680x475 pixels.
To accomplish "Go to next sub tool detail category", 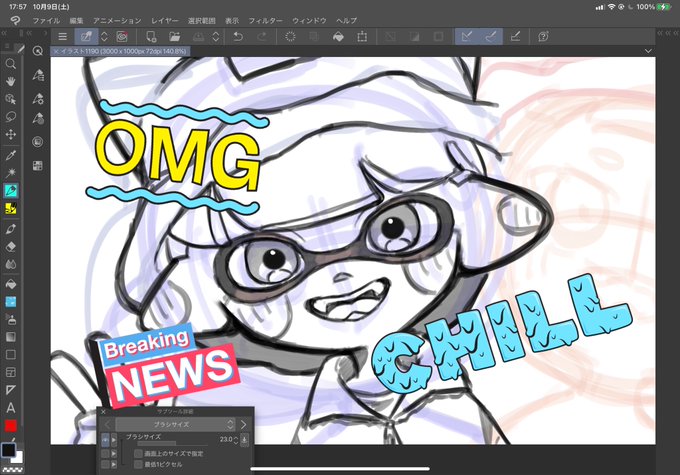I will 243,424.
